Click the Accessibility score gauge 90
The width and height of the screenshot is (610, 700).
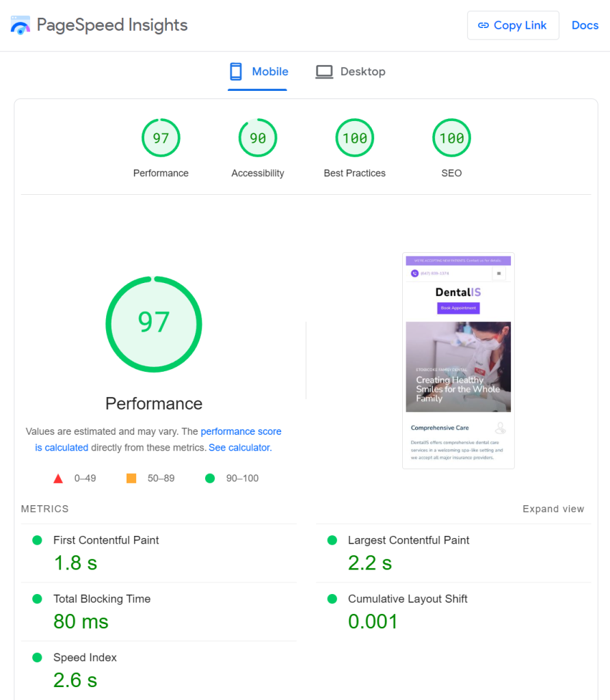258,138
